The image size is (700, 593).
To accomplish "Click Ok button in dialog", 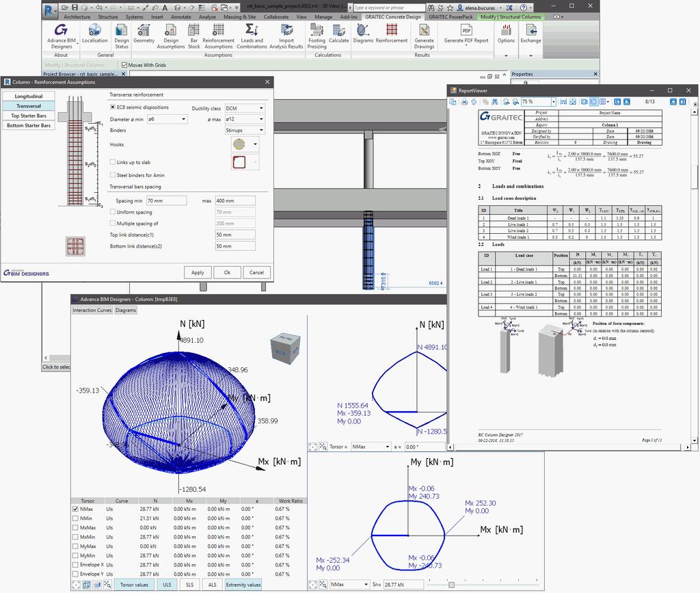I will click(227, 272).
